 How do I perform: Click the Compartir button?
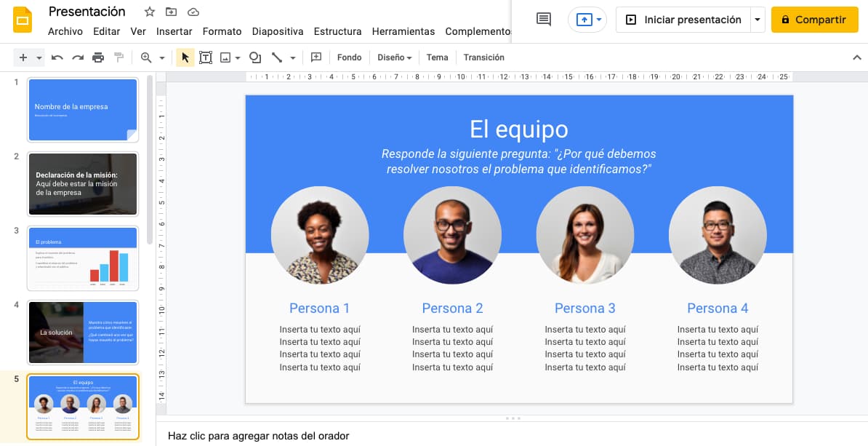(x=814, y=20)
